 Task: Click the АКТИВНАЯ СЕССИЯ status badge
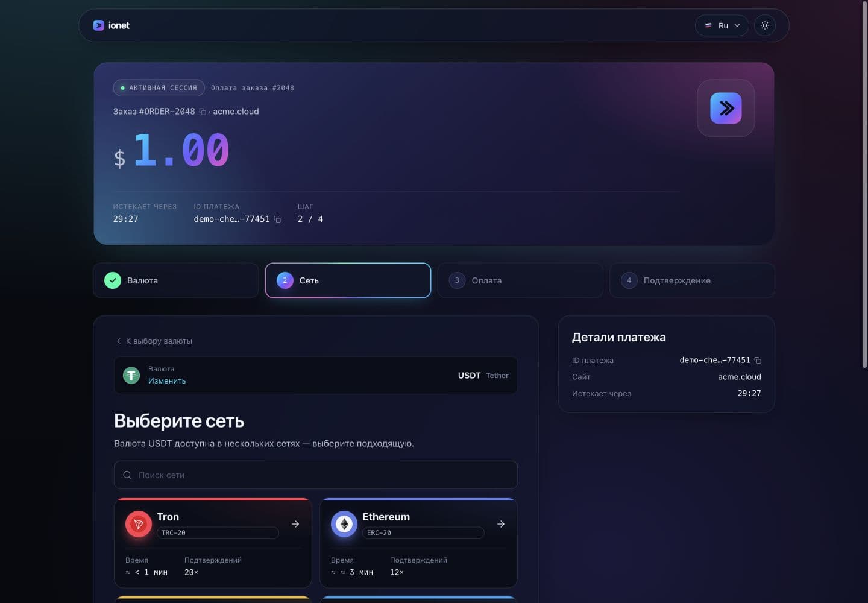click(159, 88)
